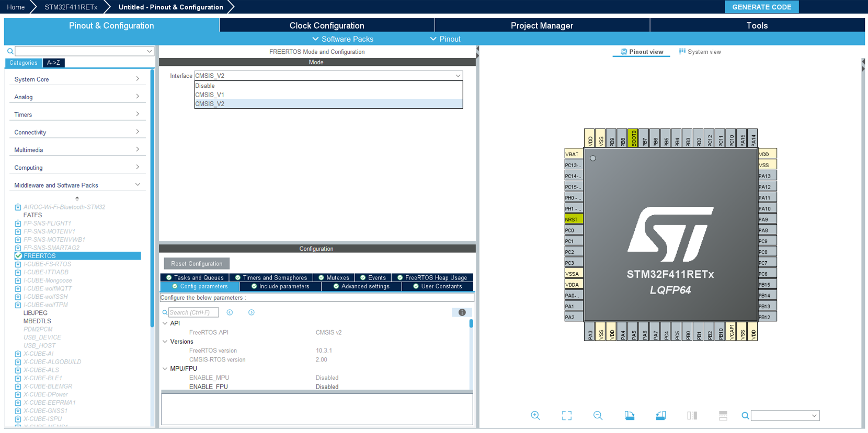Switch to System view
868x433 pixels.
(700, 52)
